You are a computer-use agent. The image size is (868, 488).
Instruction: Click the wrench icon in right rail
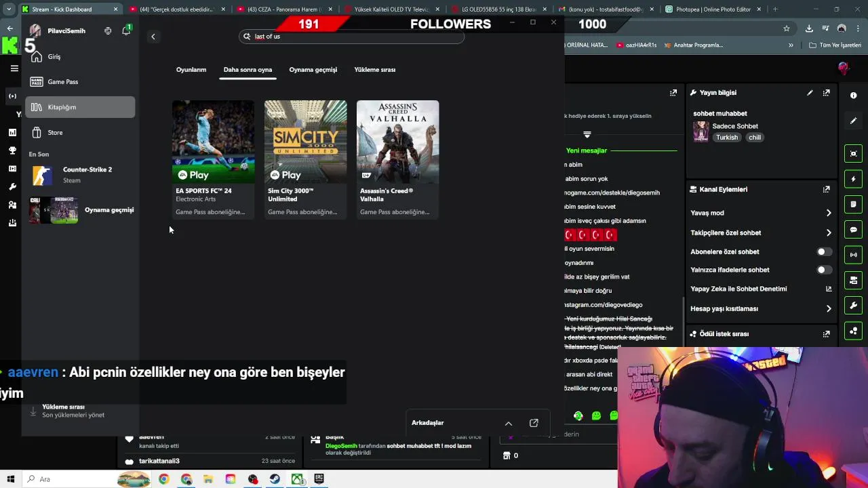854,306
